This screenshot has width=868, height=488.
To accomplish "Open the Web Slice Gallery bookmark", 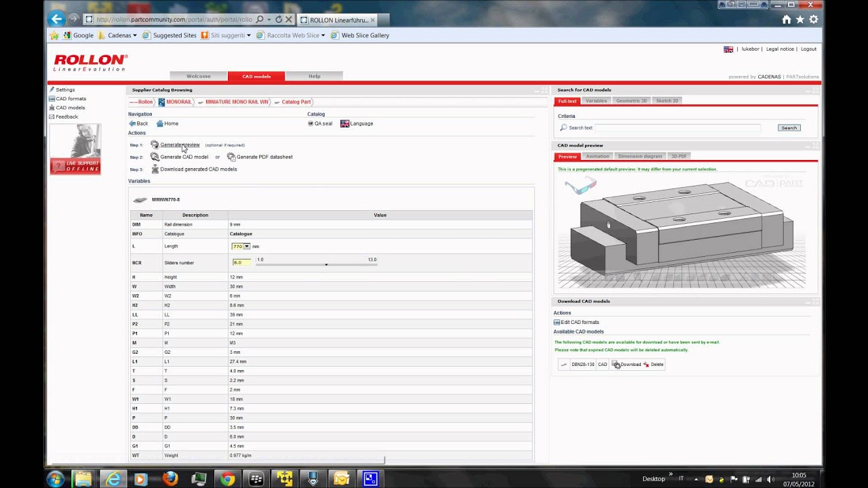I will point(359,35).
